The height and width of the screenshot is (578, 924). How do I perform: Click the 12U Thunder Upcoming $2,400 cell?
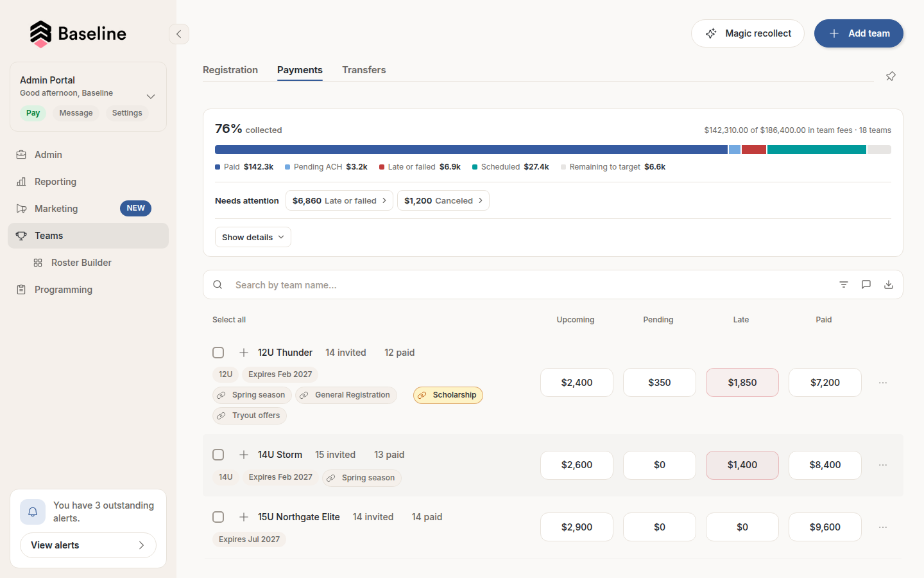click(x=577, y=383)
